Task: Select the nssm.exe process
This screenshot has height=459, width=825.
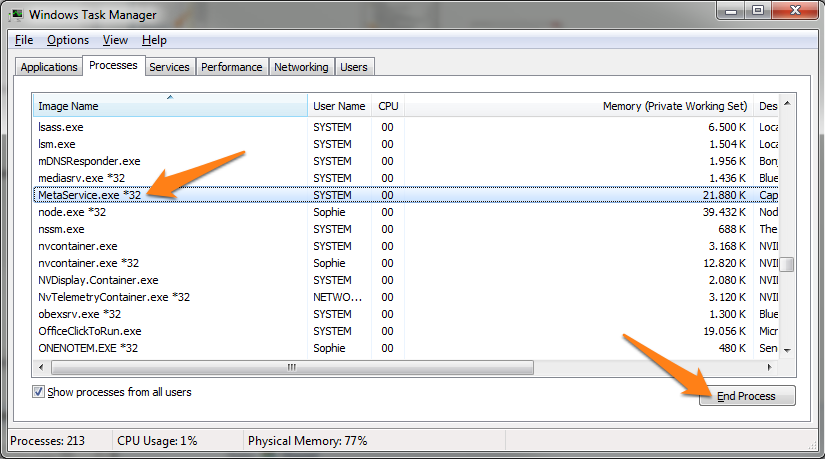Action: coord(405,229)
